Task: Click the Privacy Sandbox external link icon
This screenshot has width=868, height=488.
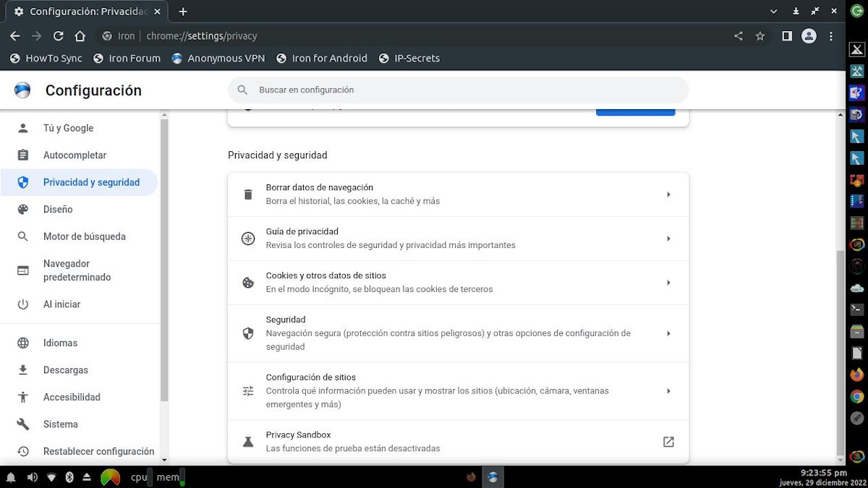Action: [668, 441]
